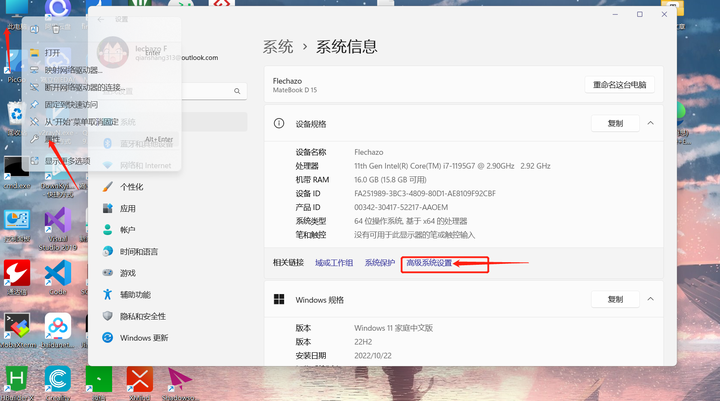Screen dimensions: 720x401
Task: Open the 系统保护 link
Action: 379,263
